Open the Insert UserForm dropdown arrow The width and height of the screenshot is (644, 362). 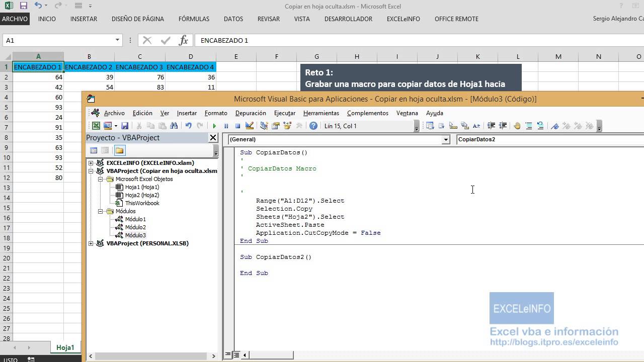coord(116,126)
